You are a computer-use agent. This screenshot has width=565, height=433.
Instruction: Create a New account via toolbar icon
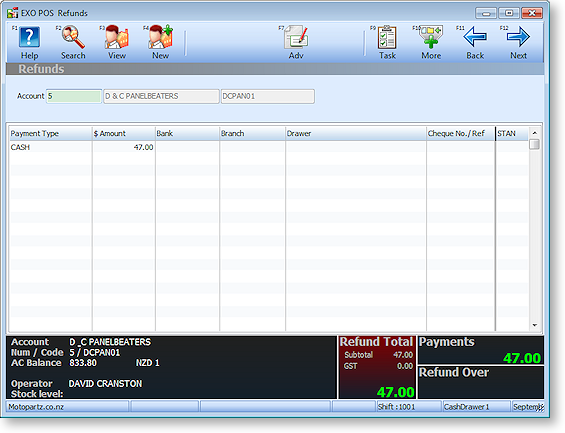click(161, 37)
